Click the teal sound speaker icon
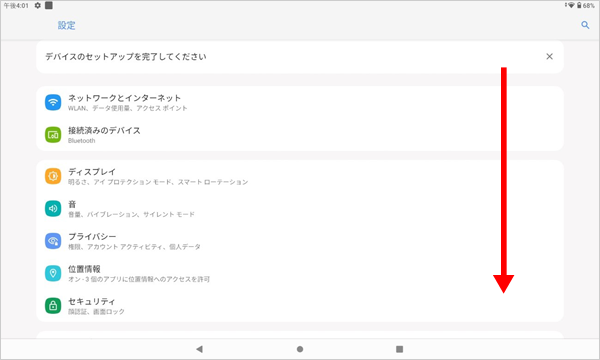The image size is (600, 360). click(x=53, y=209)
